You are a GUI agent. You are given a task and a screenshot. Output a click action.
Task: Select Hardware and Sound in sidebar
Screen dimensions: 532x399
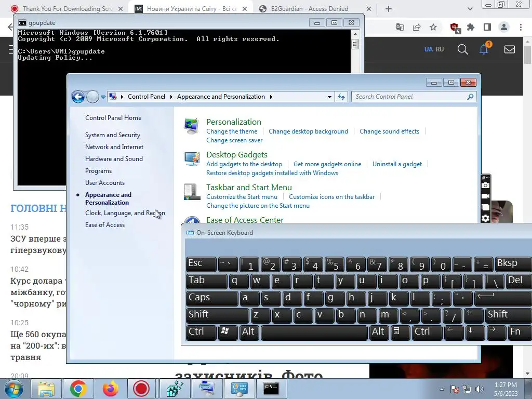click(x=114, y=159)
